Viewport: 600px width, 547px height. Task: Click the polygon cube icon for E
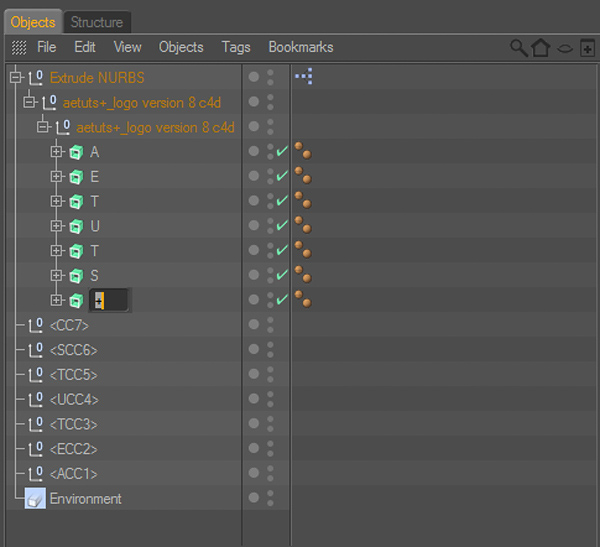(x=76, y=177)
